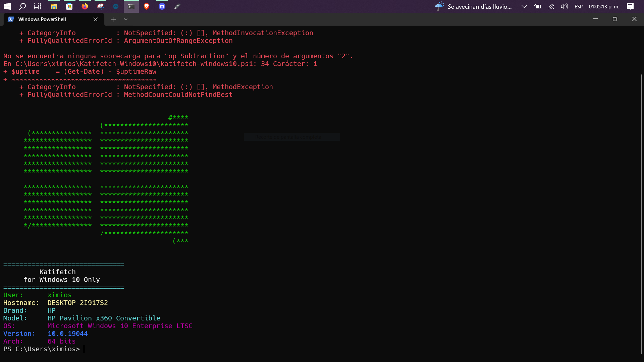Viewport: 644px width, 362px height.
Task: Click the Snipping Tool taskbar icon
Action: pyautogui.click(x=100, y=6)
